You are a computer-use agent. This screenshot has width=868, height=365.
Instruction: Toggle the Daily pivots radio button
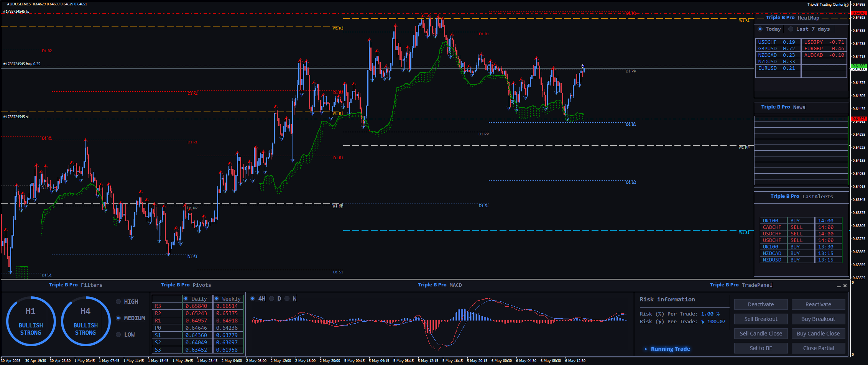click(x=186, y=299)
